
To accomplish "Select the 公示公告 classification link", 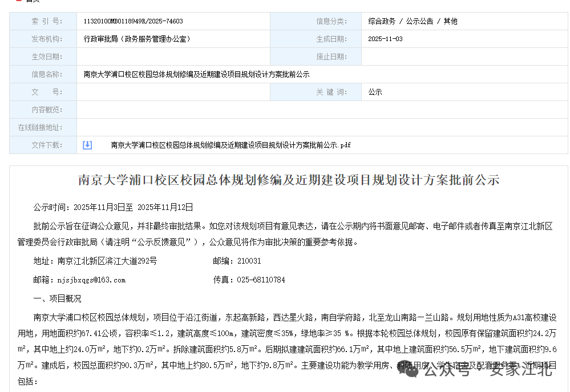I will pyautogui.click(x=419, y=21).
